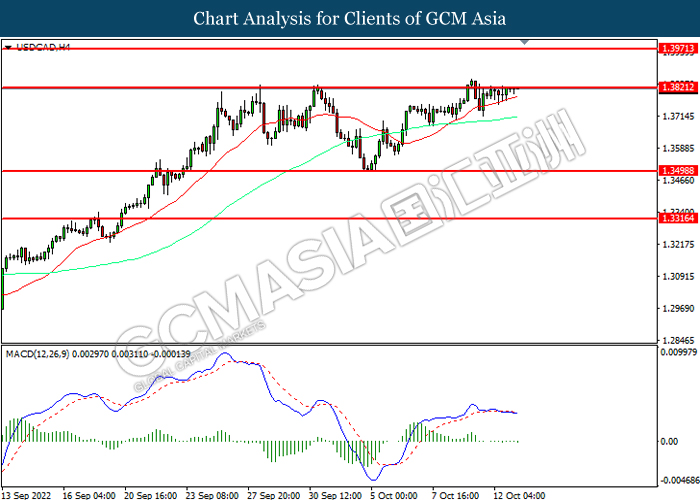Viewport: 700px width, 500px height.
Task: Click the 13 Sep 2022 date label
Action: click(x=26, y=495)
